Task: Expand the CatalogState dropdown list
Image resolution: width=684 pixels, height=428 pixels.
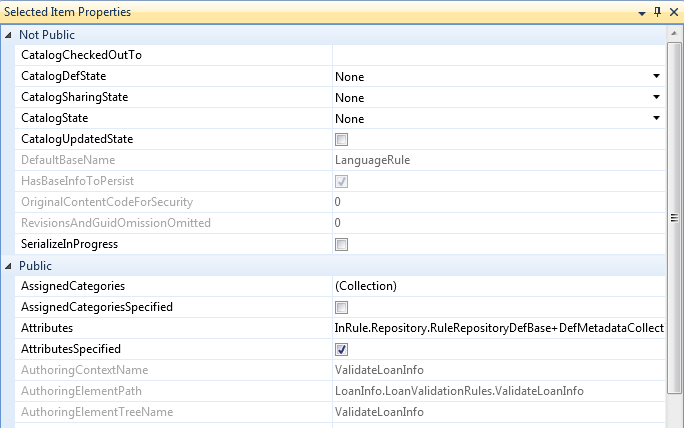Action: click(656, 118)
